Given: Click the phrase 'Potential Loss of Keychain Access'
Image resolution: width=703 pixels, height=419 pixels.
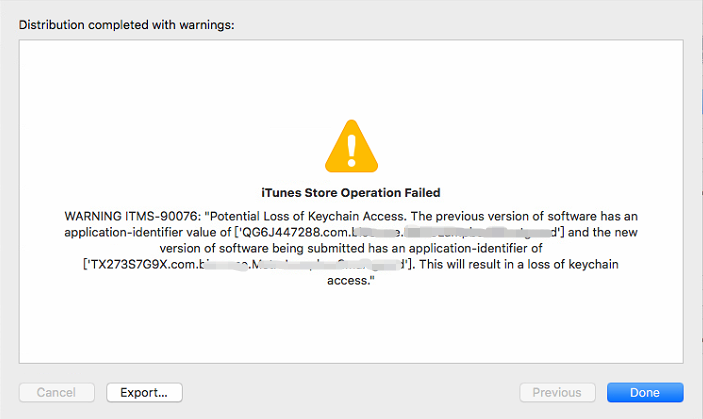Looking at the screenshot, I should point(307,216).
